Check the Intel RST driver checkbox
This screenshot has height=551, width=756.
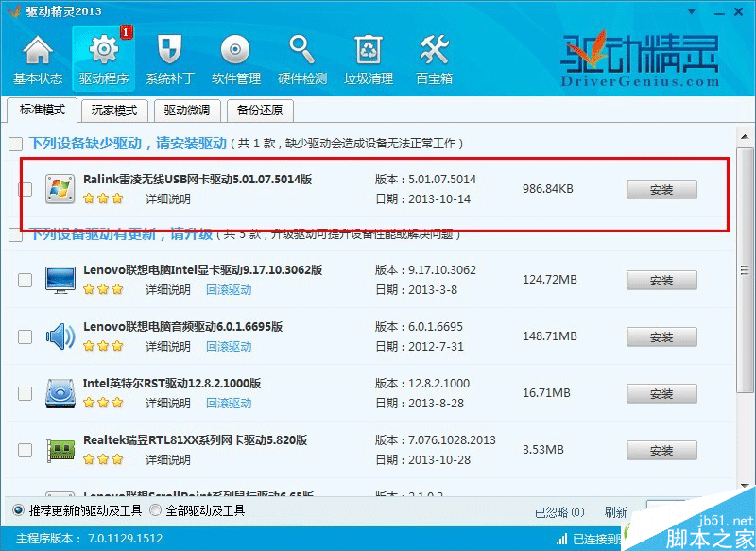pyautogui.click(x=26, y=393)
